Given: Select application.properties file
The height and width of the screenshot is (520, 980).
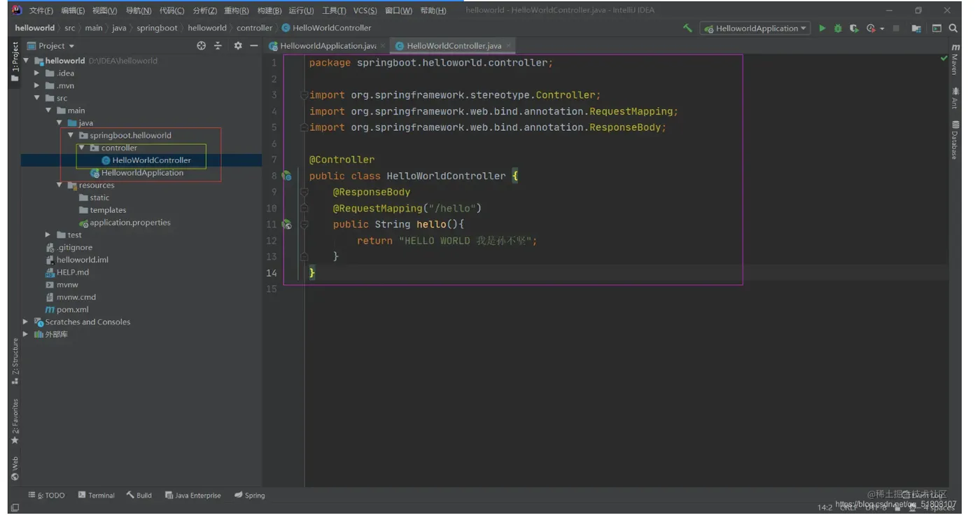Looking at the screenshot, I should tap(130, 223).
